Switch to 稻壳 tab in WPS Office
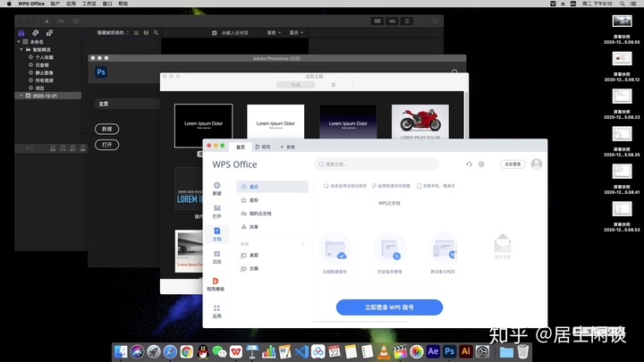This screenshot has height=362, width=644. pos(263,147)
